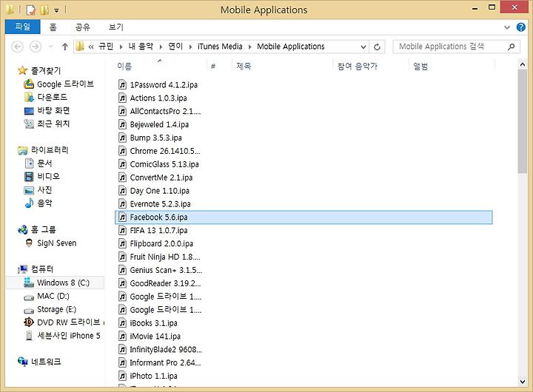Expand the arrow after iTunes Media breadcrumb
Image resolution: width=533 pixels, height=392 pixels.
[x=250, y=47]
